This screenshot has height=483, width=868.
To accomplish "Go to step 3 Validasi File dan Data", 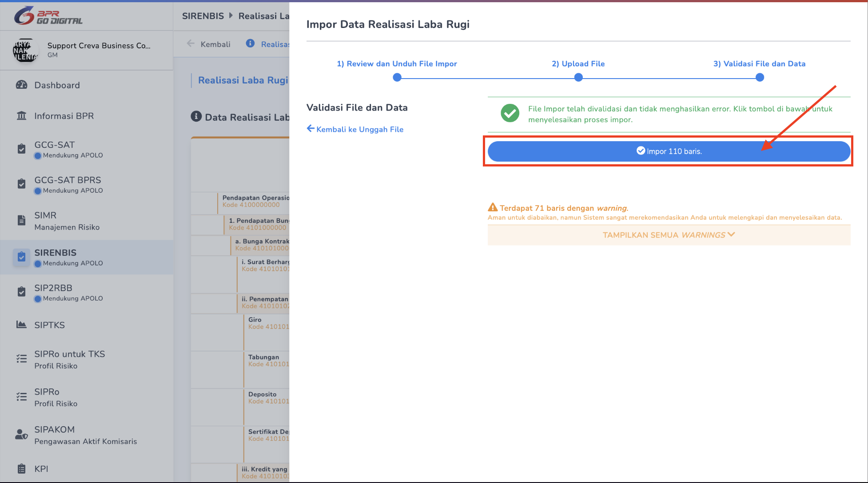I will (x=759, y=63).
